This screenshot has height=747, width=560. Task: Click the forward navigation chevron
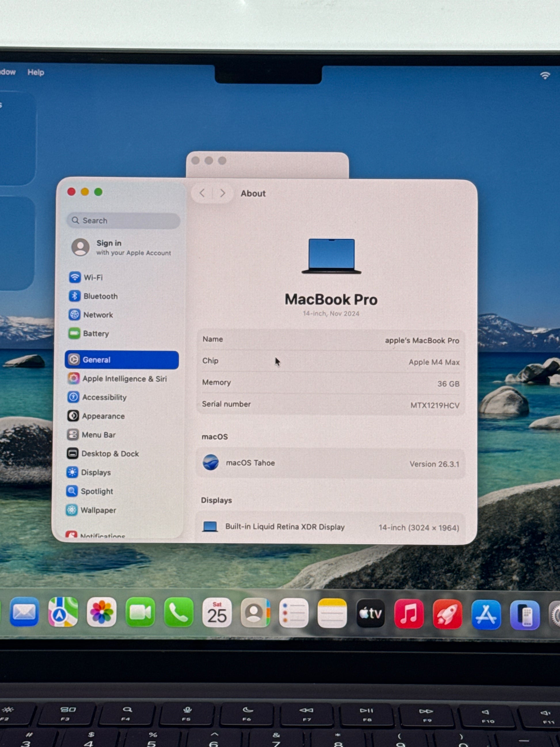click(222, 193)
